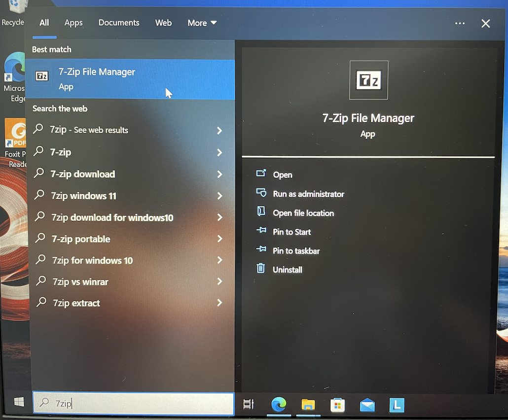Switch to the Apps tab
This screenshot has height=420, width=508.
coord(73,23)
